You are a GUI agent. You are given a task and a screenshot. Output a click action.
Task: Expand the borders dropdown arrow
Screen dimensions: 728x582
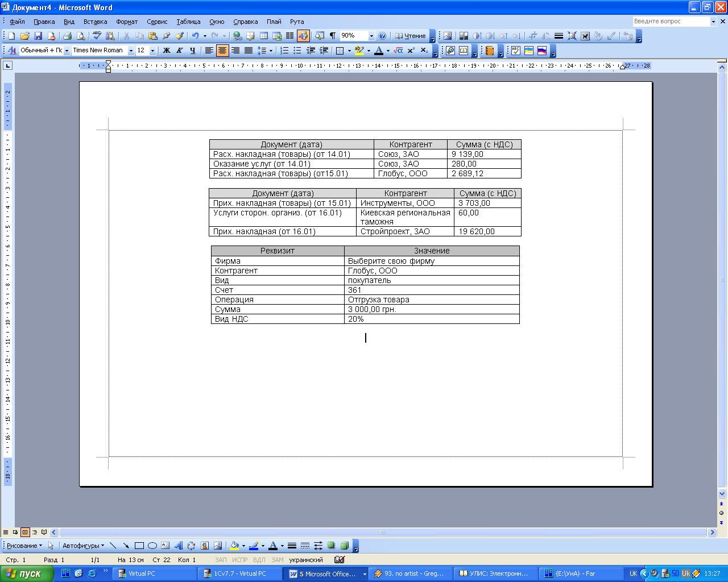coord(349,51)
